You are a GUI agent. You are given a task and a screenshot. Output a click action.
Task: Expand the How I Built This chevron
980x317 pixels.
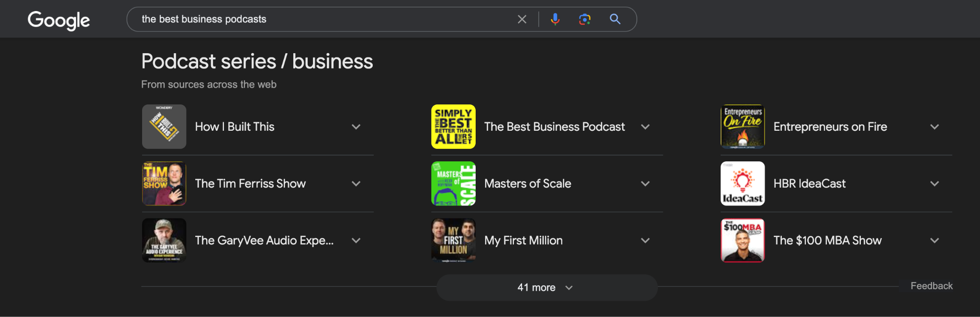[x=356, y=127]
